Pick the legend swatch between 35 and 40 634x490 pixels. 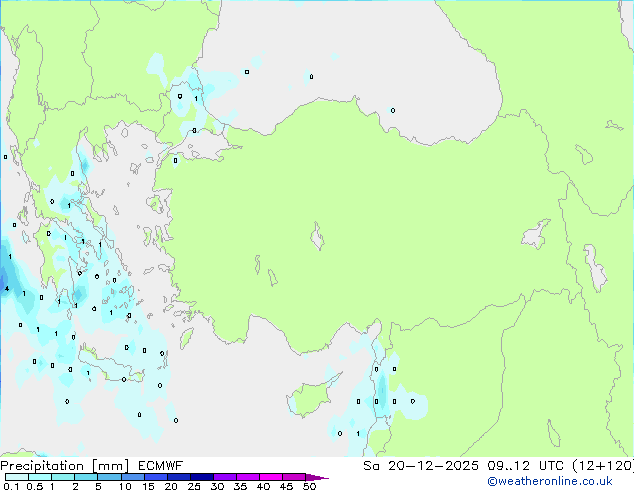(249, 477)
